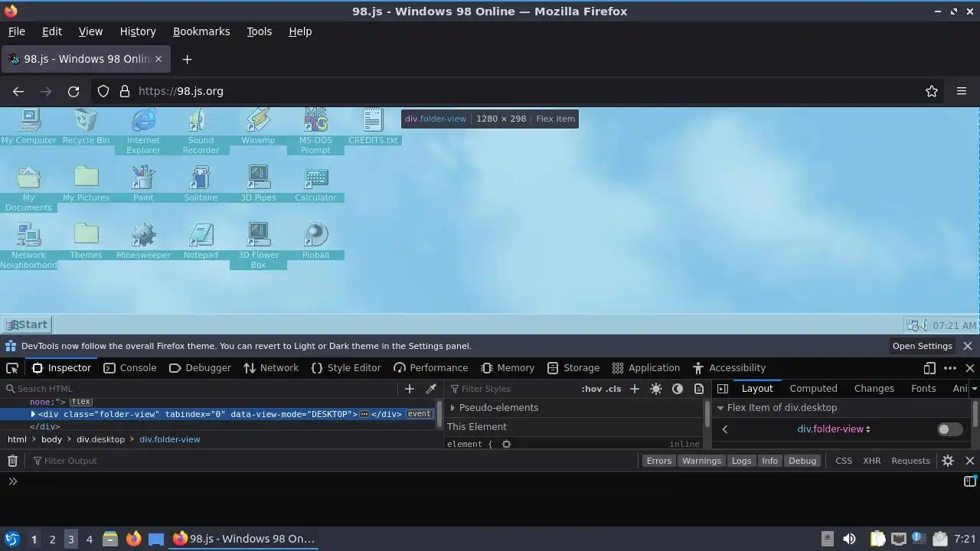Toggle the .cls class panel
Viewport: 980px width, 551px height.
[x=613, y=389]
